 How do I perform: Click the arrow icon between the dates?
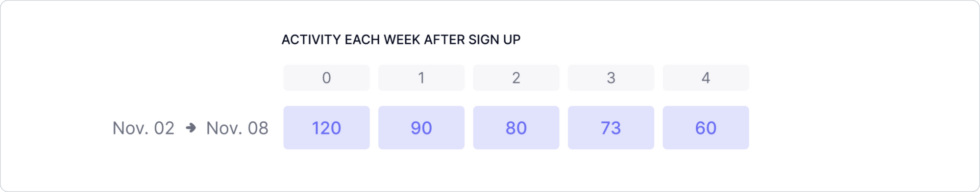click(x=191, y=128)
